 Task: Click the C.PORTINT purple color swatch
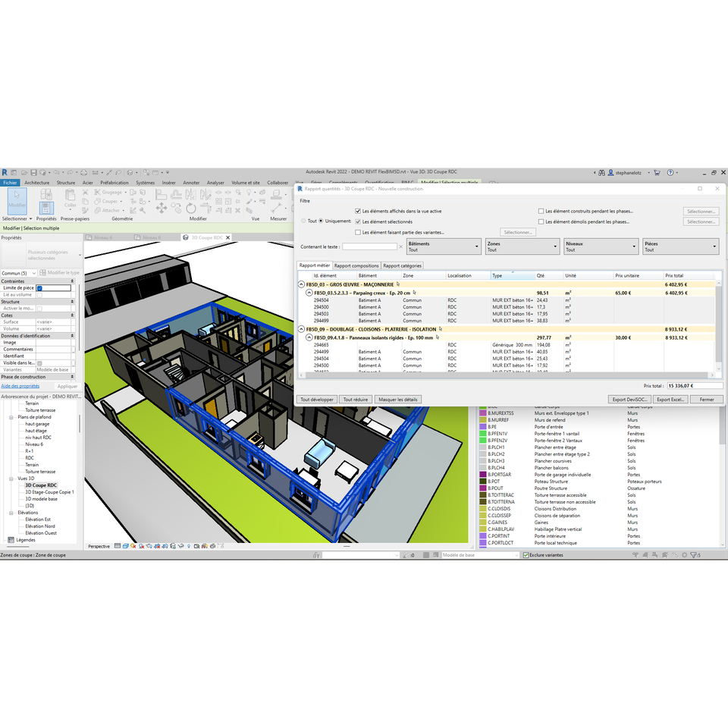click(x=483, y=536)
